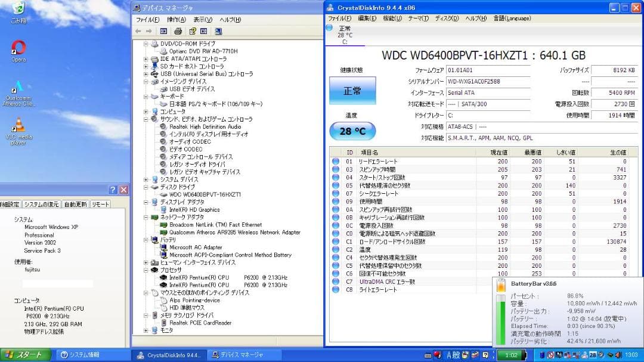The width and height of the screenshot is (644, 362).
Task: Click the disk status circle above the 28 °C label
Action: coord(329,27)
